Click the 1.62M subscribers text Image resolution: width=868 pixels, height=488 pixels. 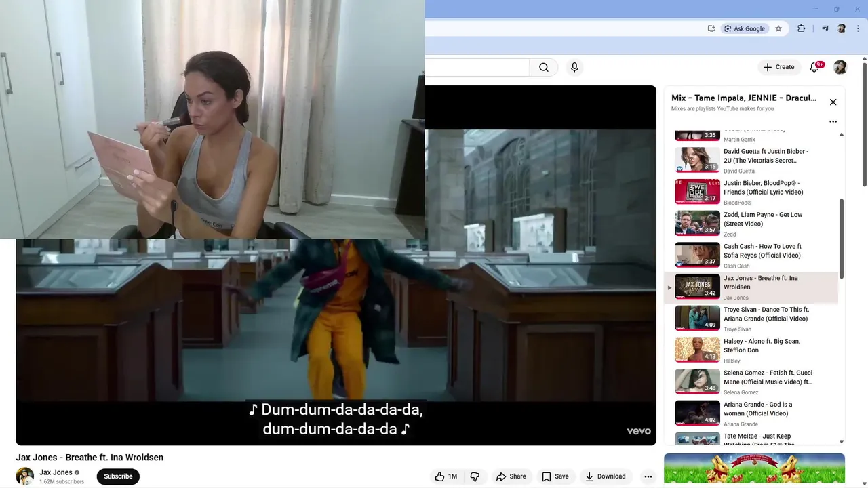62,482
